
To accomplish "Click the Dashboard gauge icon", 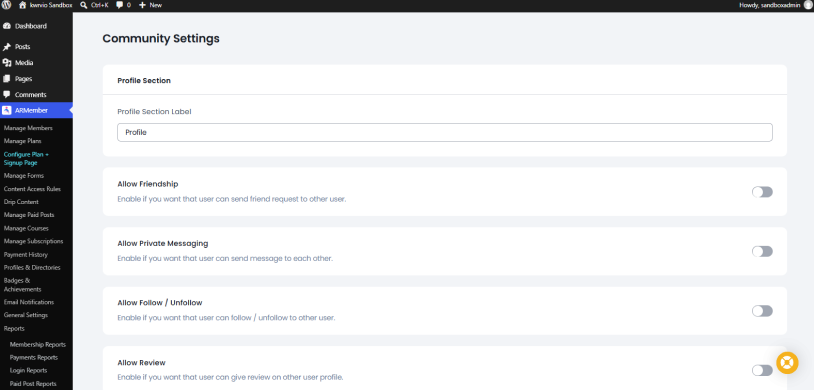I will point(7,26).
